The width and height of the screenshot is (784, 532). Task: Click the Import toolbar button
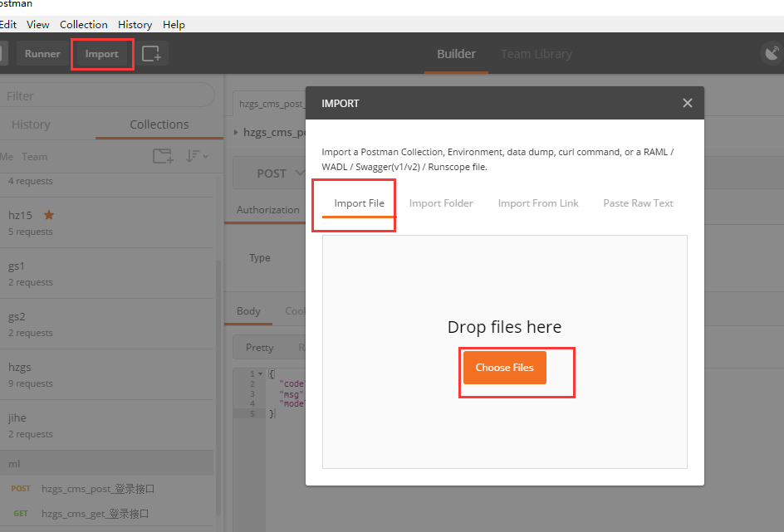(x=102, y=53)
